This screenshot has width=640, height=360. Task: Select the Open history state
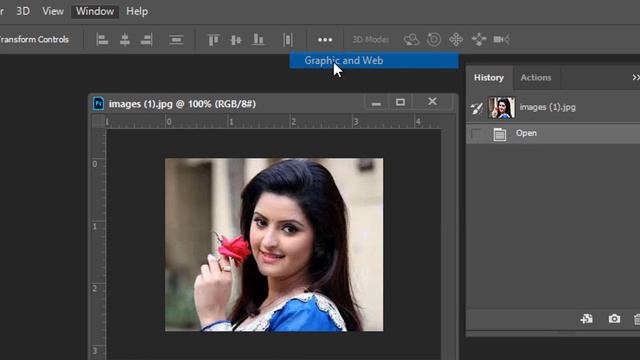pos(553,133)
